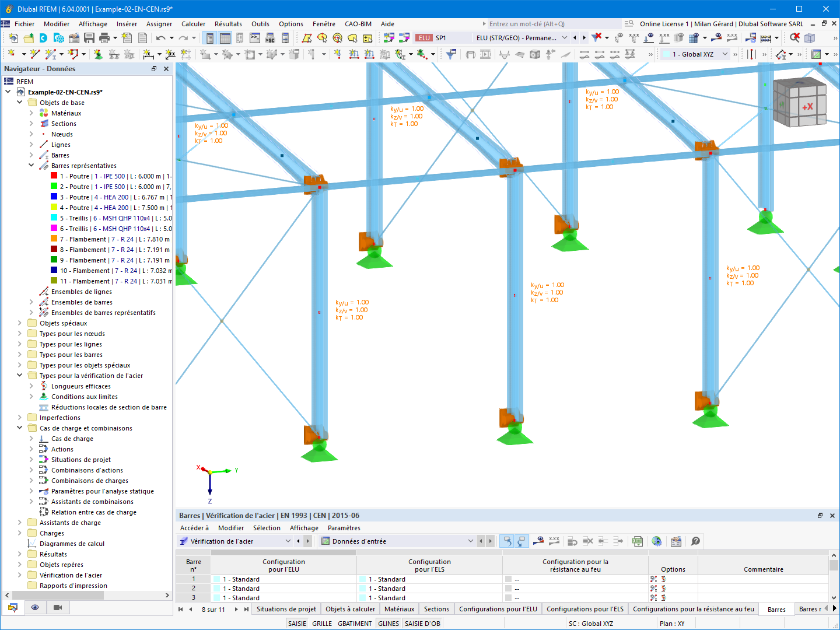Toggle GBATIMENT in the status bar

pyautogui.click(x=355, y=624)
